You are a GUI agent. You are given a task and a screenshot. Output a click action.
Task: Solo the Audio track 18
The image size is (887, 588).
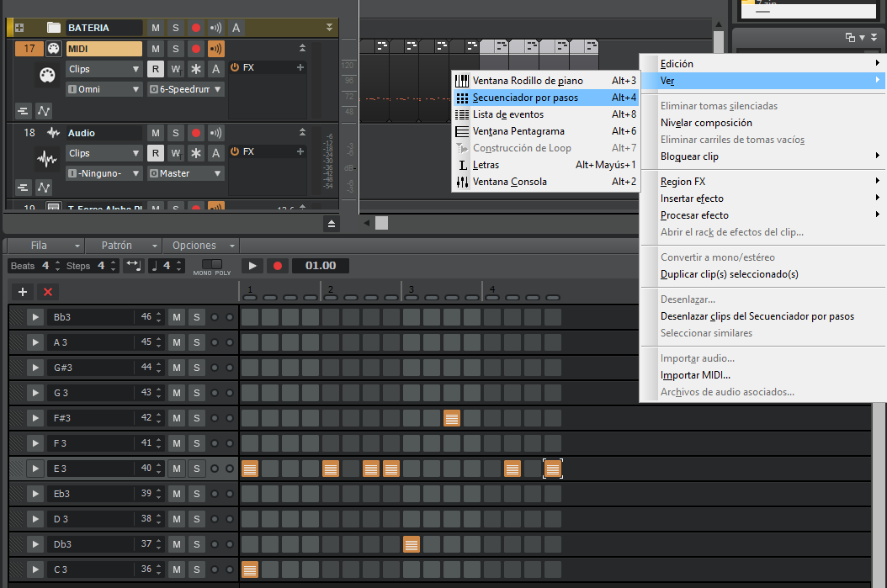point(175,133)
